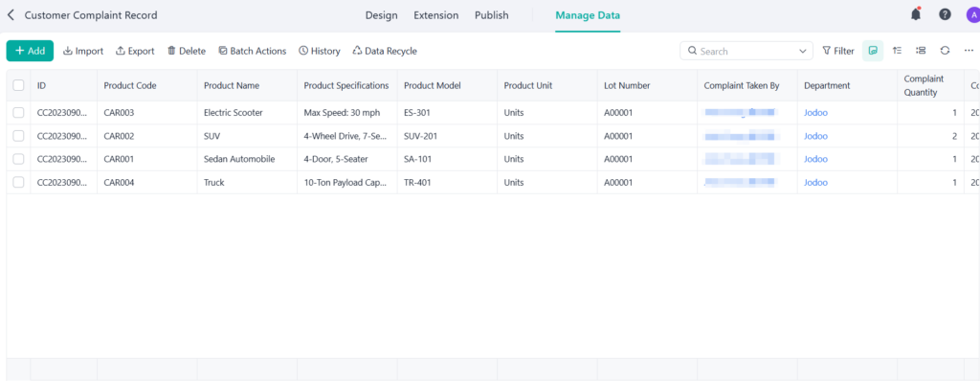The width and height of the screenshot is (980, 381).
Task: Go back using the left arrow icon
Action: pos(10,15)
